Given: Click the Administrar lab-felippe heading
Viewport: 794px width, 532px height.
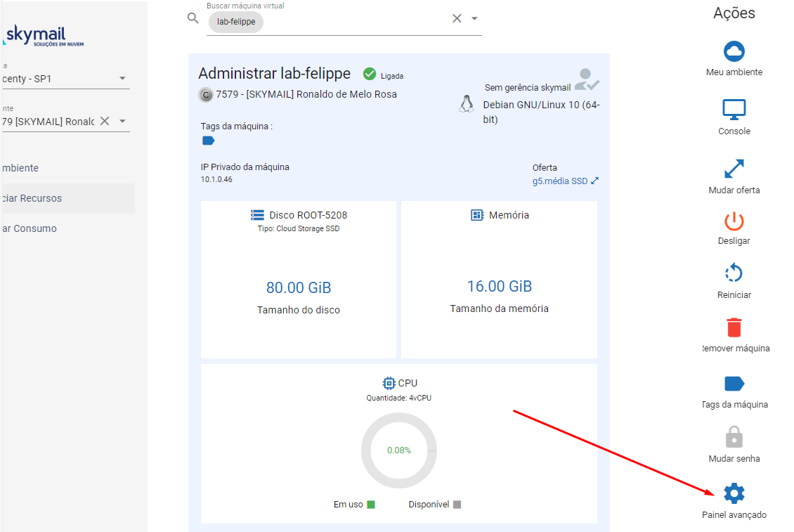Looking at the screenshot, I should coord(275,74).
